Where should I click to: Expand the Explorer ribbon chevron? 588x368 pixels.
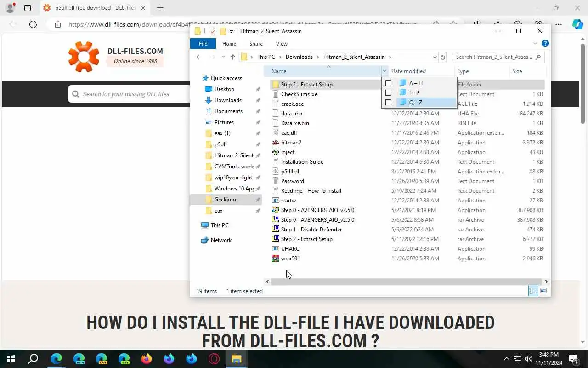click(x=535, y=44)
